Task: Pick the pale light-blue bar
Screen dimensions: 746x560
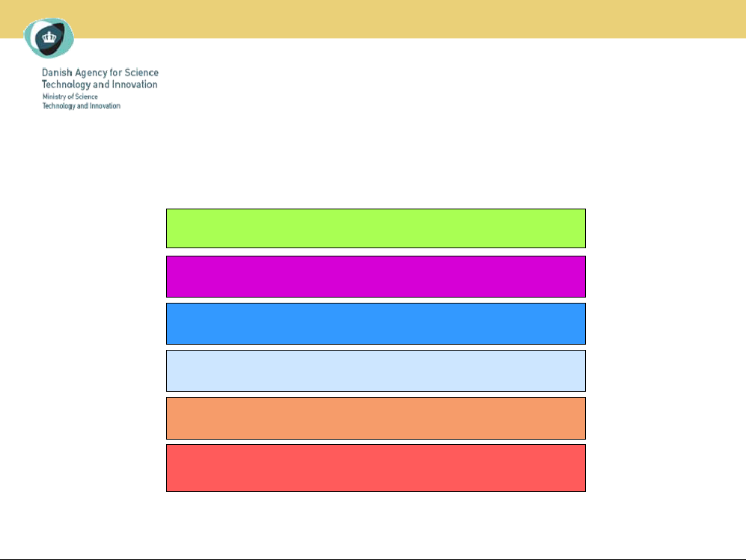Action: pyautogui.click(x=375, y=370)
